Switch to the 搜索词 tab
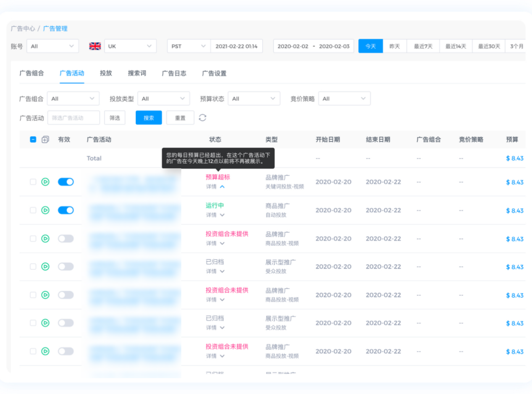This screenshot has height=394, width=532. (x=137, y=73)
